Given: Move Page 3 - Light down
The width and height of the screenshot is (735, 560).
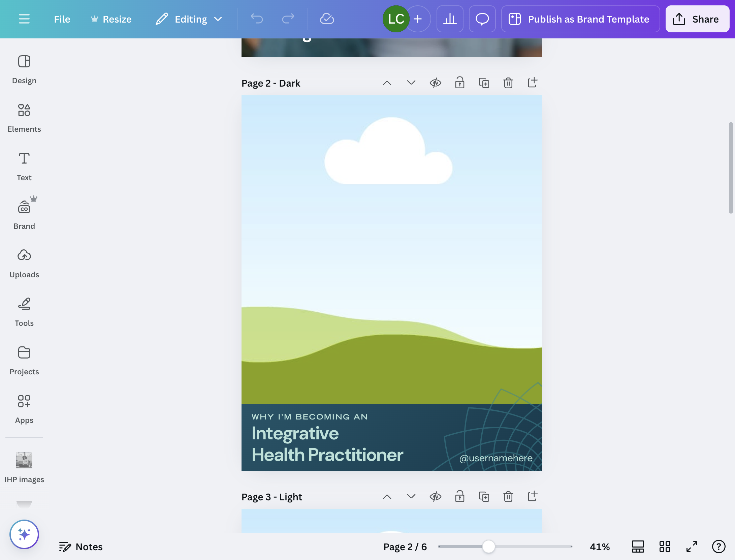Looking at the screenshot, I should click(411, 497).
